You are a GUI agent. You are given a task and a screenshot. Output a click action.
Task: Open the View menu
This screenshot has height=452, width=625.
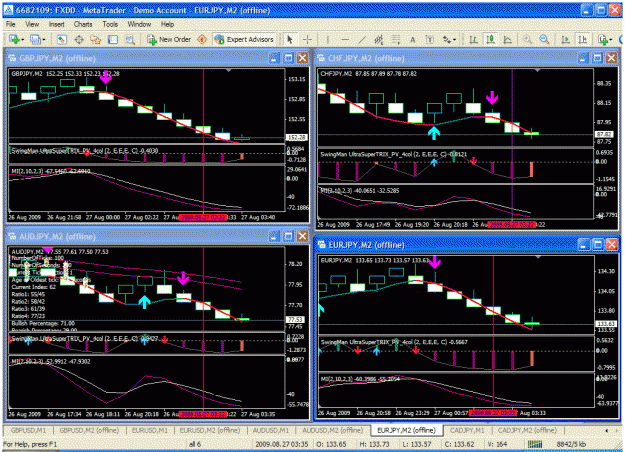pyautogui.click(x=32, y=24)
